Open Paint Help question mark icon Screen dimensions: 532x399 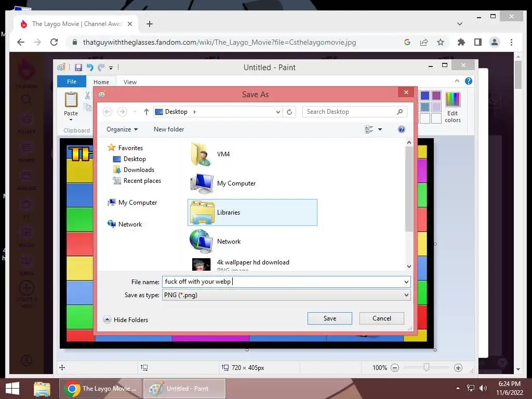click(x=469, y=81)
